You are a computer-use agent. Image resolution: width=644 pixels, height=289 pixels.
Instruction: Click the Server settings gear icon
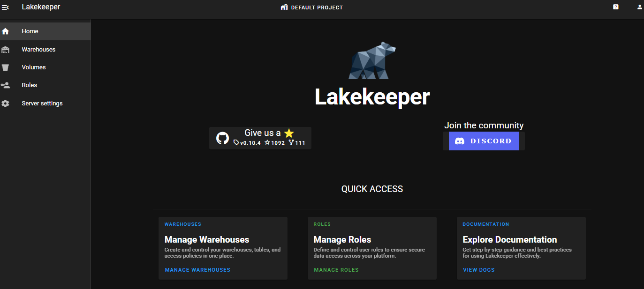click(6, 104)
